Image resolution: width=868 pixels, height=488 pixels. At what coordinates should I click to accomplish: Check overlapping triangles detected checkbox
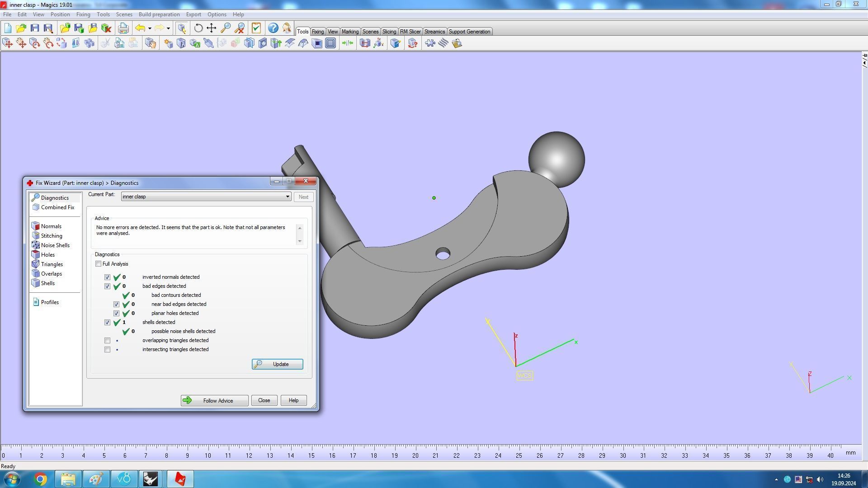107,340
